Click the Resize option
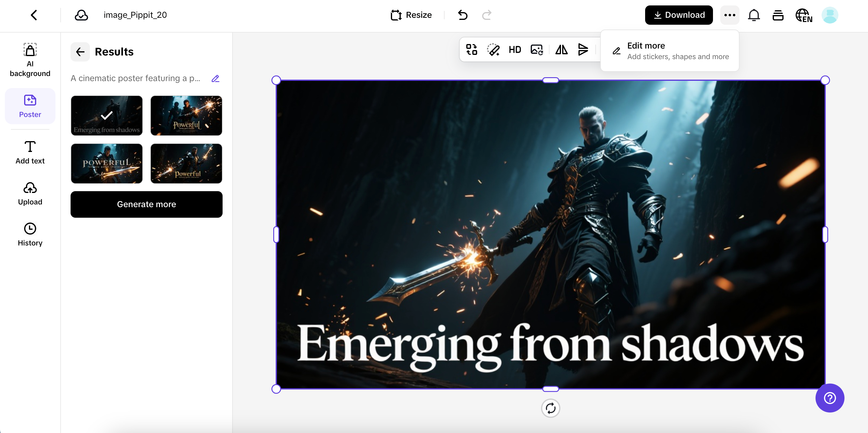 411,15
